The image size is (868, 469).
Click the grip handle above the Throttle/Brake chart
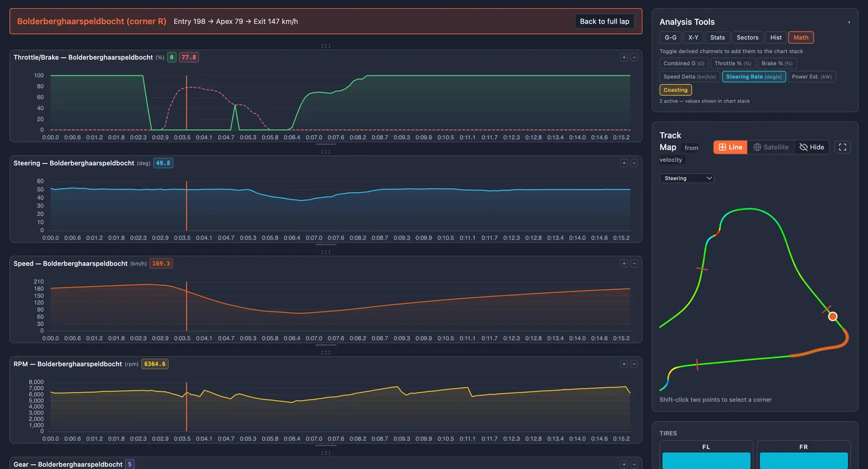coord(325,46)
